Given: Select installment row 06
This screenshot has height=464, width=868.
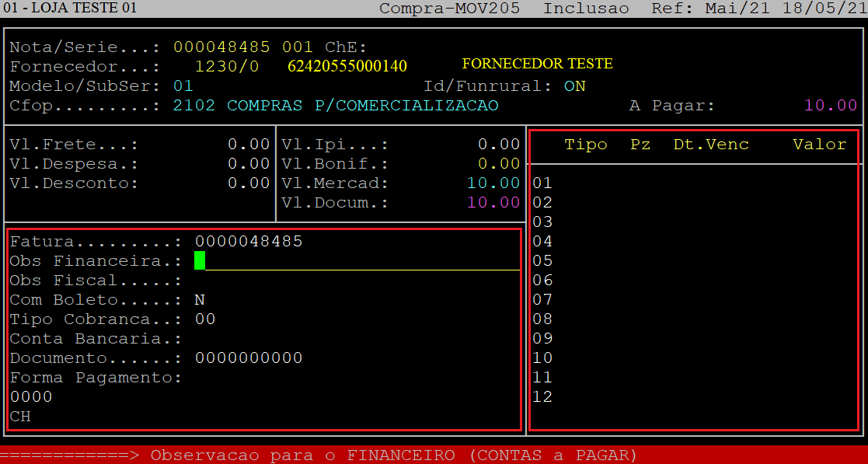Looking at the screenshot, I should [542, 281].
